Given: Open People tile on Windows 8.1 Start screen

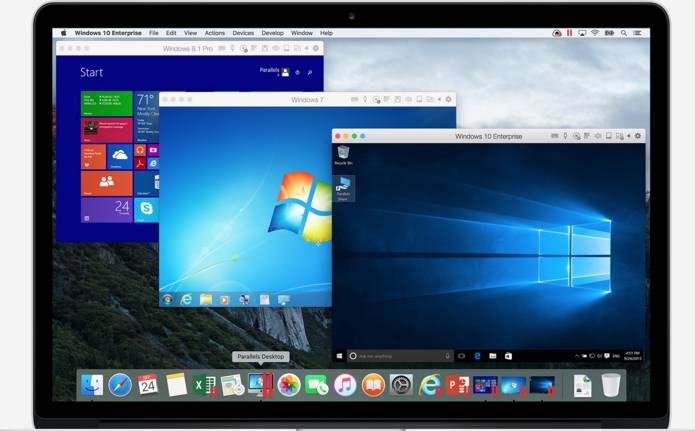Looking at the screenshot, I should (x=106, y=183).
